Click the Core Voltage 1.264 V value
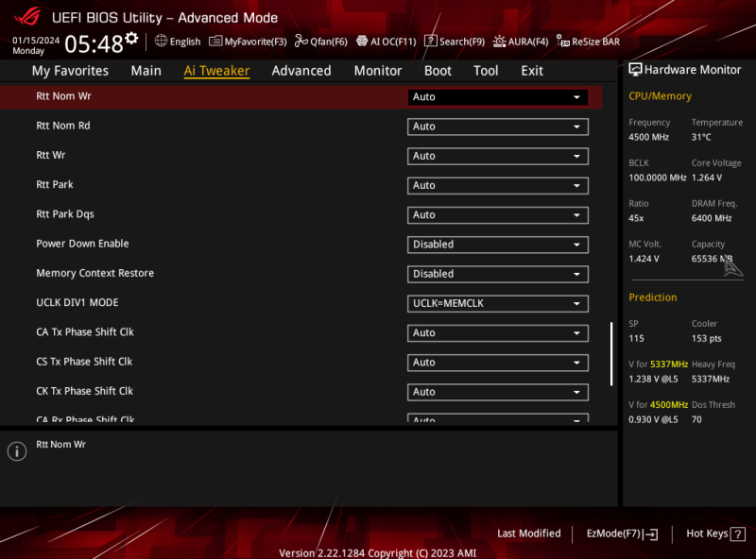The image size is (756, 559). [707, 178]
